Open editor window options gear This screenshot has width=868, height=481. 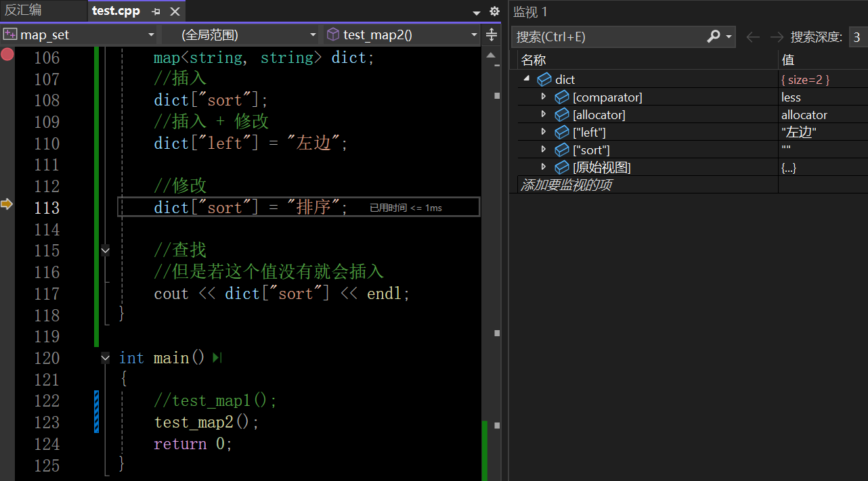tap(494, 12)
